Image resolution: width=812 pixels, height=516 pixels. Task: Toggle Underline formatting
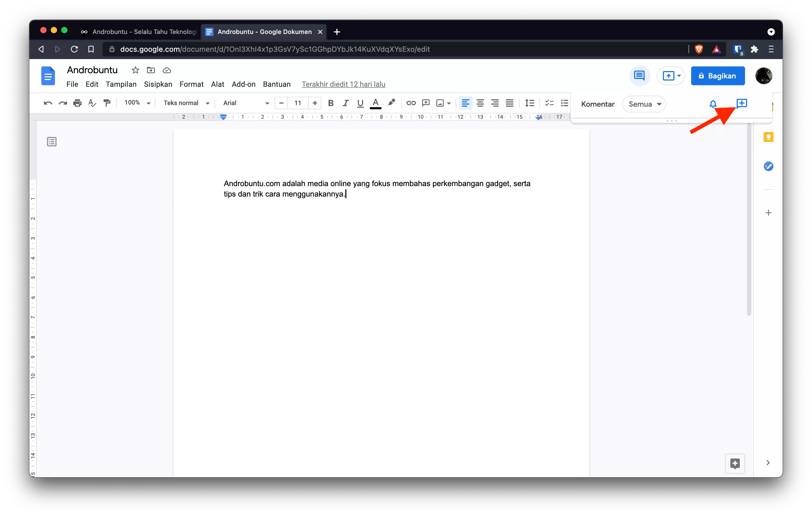click(x=360, y=103)
